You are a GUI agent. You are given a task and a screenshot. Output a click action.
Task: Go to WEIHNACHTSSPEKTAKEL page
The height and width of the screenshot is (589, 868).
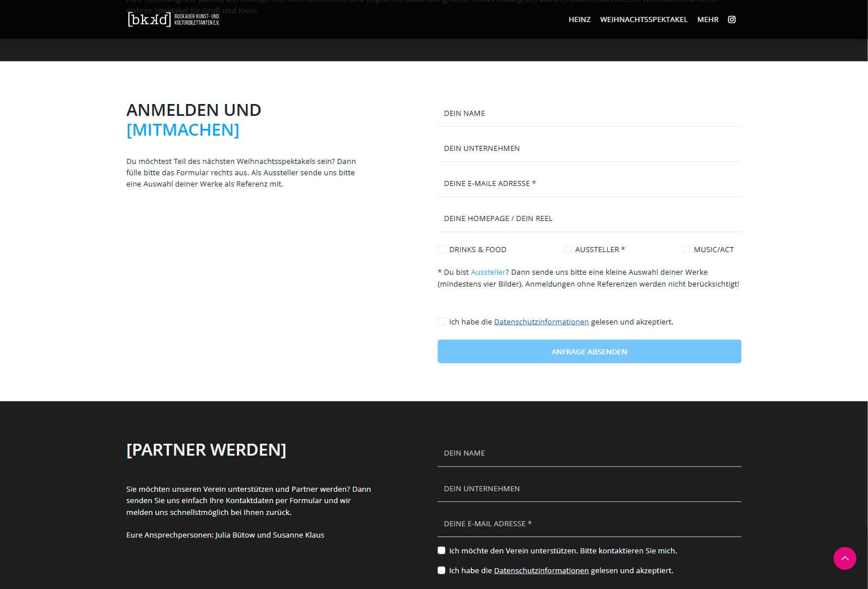point(644,20)
